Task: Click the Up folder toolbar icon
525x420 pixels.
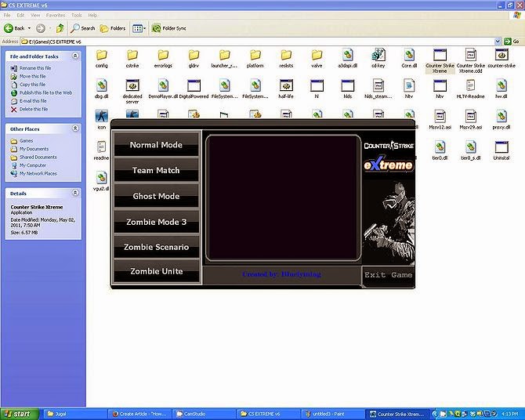Action: click(x=60, y=28)
